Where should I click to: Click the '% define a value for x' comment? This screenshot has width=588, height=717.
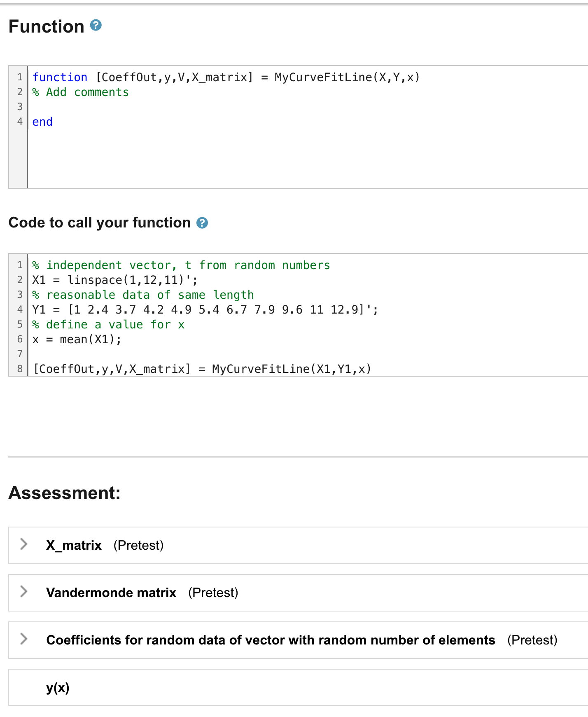[x=108, y=324]
